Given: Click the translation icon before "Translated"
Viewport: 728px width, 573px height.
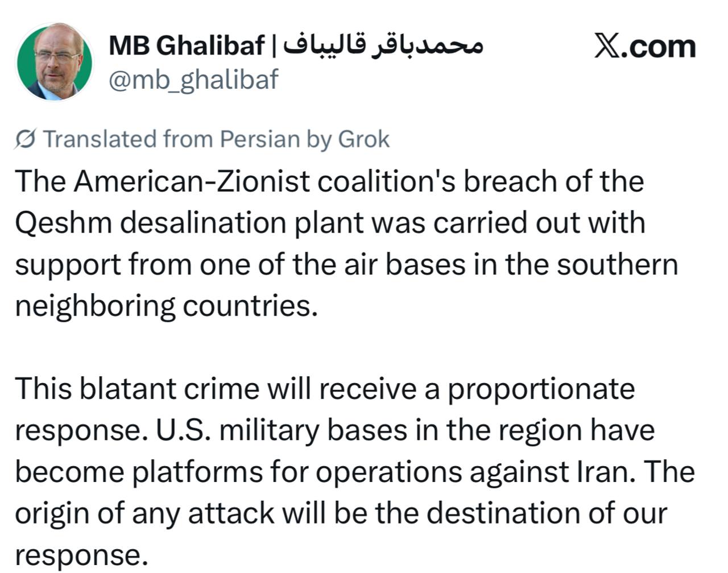Looking at the screenshot, I should pos(26,139).
